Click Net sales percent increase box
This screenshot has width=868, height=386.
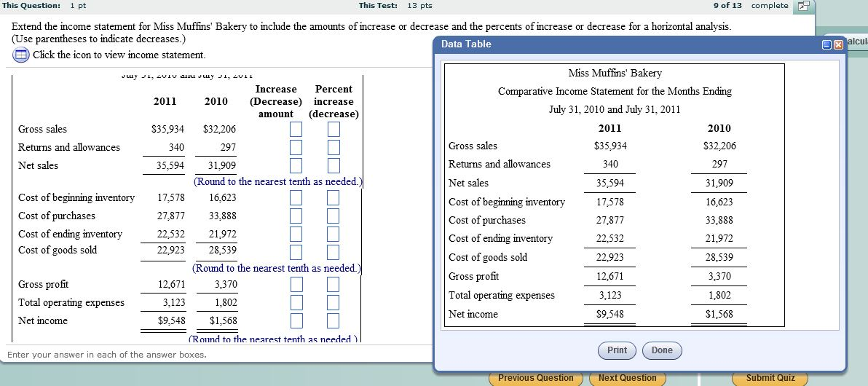point(333,165)
